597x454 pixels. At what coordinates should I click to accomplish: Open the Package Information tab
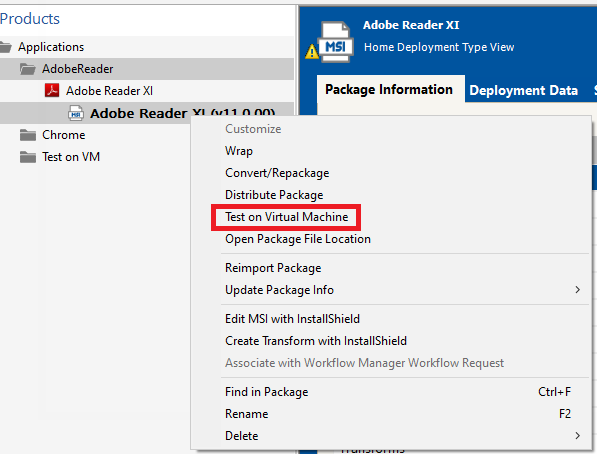point(389,90)
